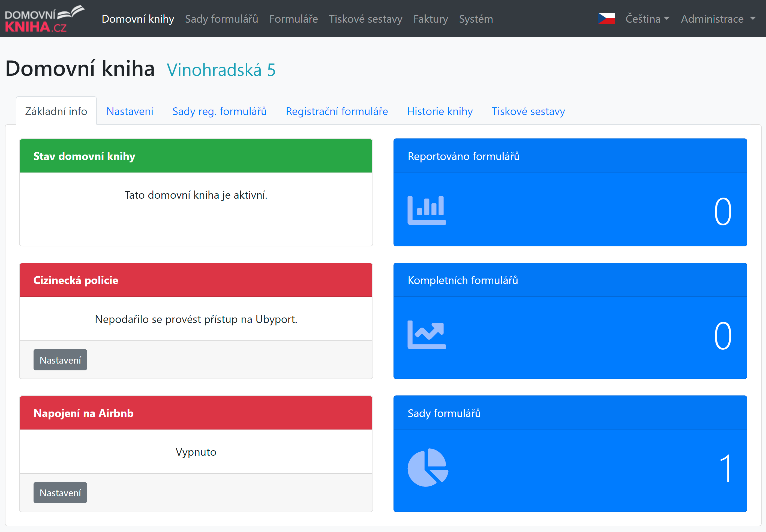Switch to the Sady reg. formulářů tab
The height and width of the screenshot is (532, 766).
coord(220,111)
